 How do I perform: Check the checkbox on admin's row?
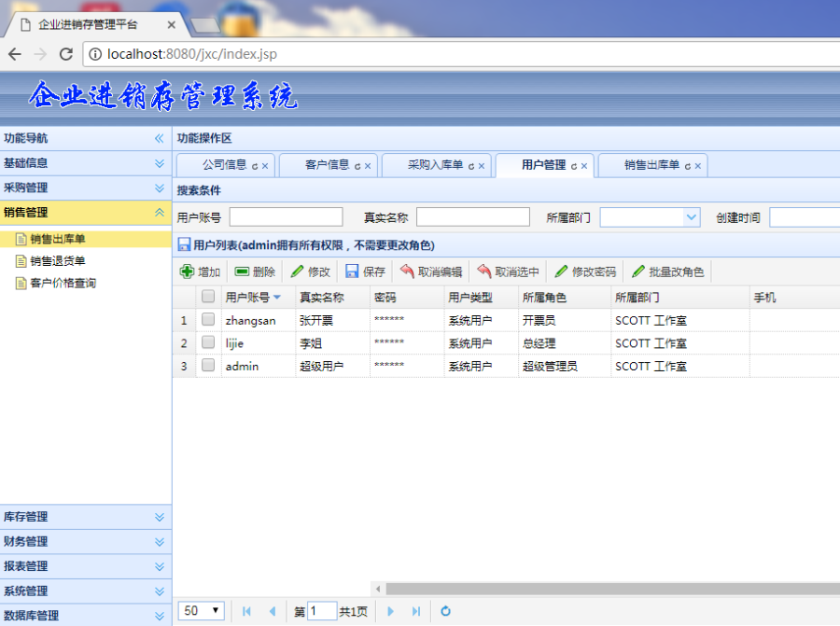(x=208, y=365)
